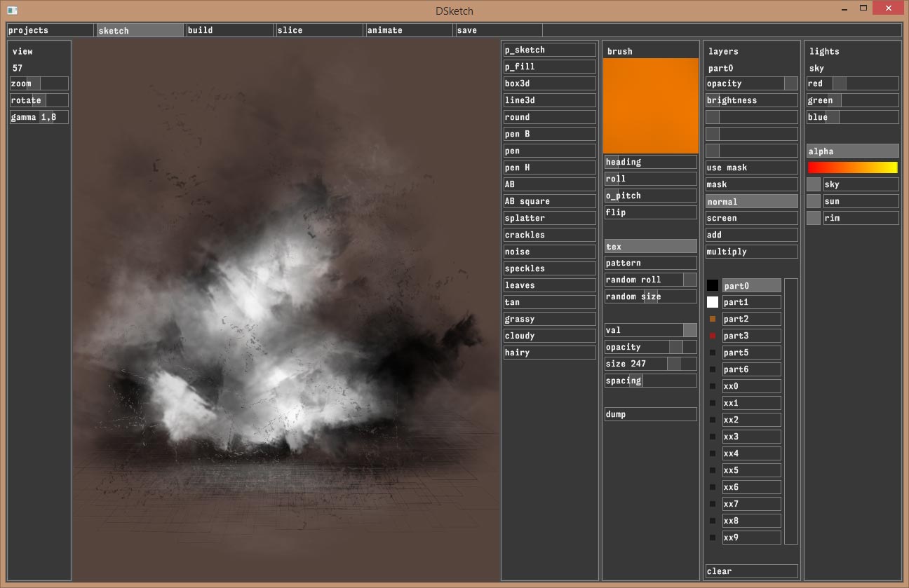Screen dimensions: 909x588
Task: Click the black swatch beside part0 layer
Action: 713,285
